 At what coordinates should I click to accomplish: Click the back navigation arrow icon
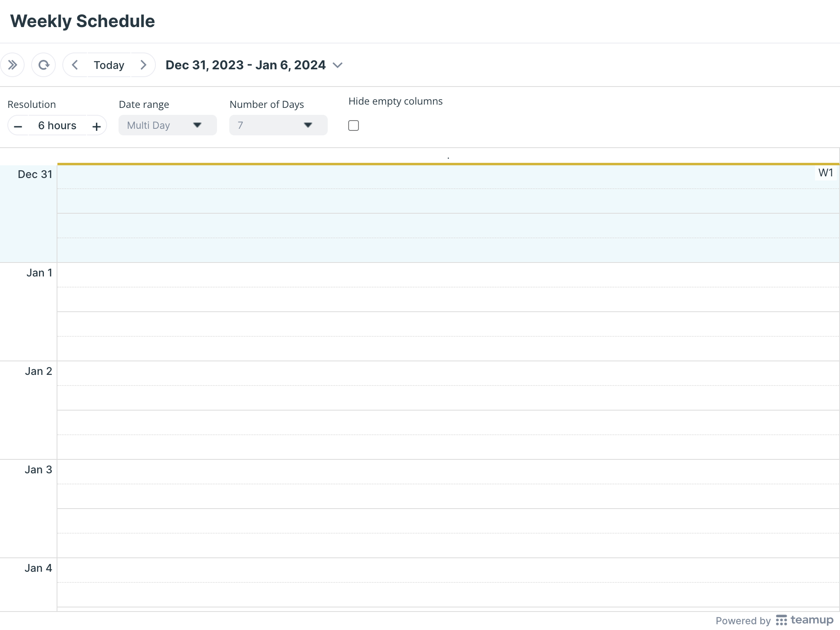75,65
